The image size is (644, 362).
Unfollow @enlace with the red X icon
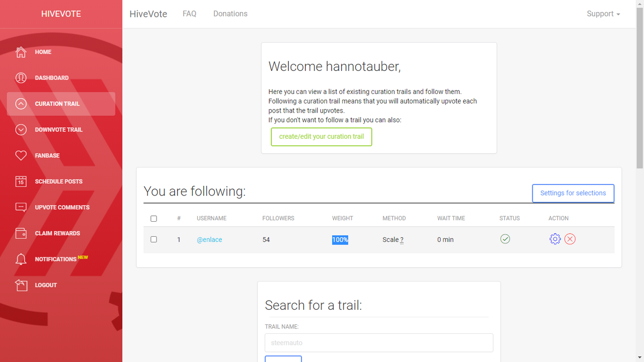click(x=570, y=239)
